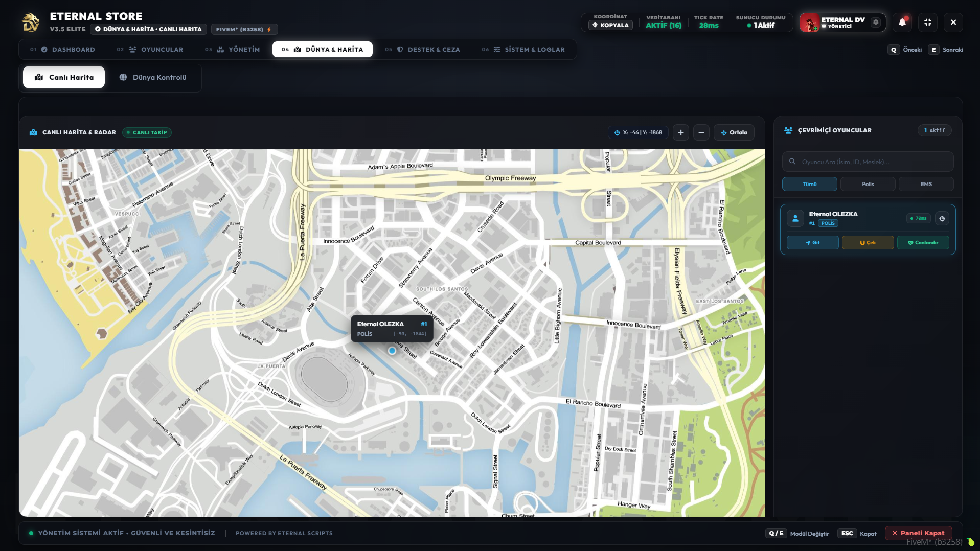Close the panel via Paneli Kapat
The width and height of the screenshot is (980, 551).
pyautogui.click(x=919, y=533)
